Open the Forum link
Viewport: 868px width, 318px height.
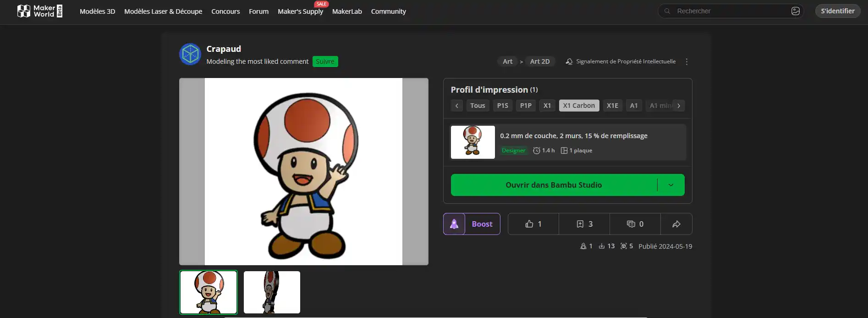coord(258,11)
